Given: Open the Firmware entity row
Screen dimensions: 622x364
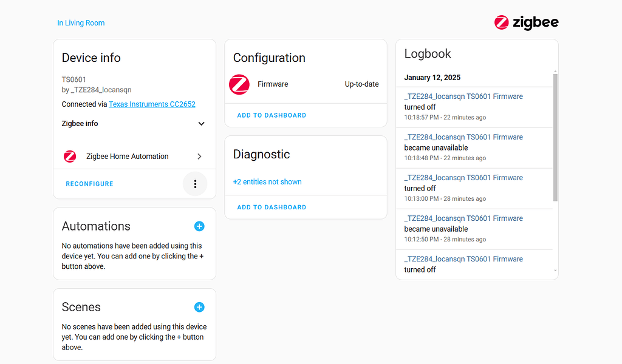Looking at the screenshot, I should [x=306, y=84].
